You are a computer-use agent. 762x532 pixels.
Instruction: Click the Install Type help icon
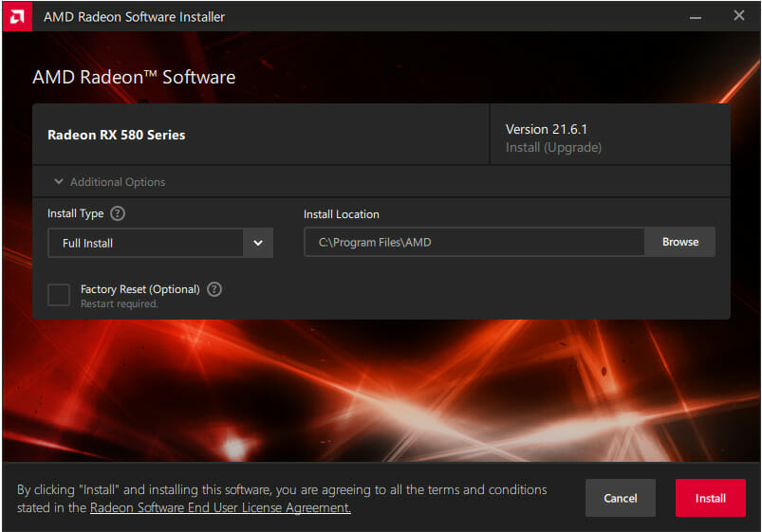point(118,213)
